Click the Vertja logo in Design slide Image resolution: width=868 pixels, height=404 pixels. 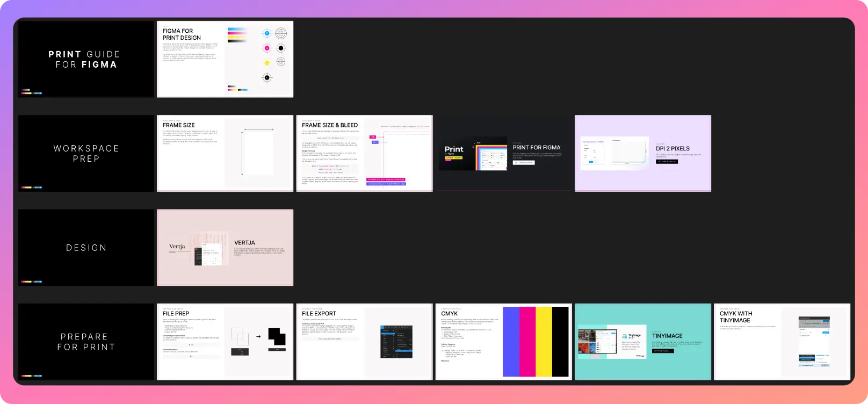[x=177, y=247]
